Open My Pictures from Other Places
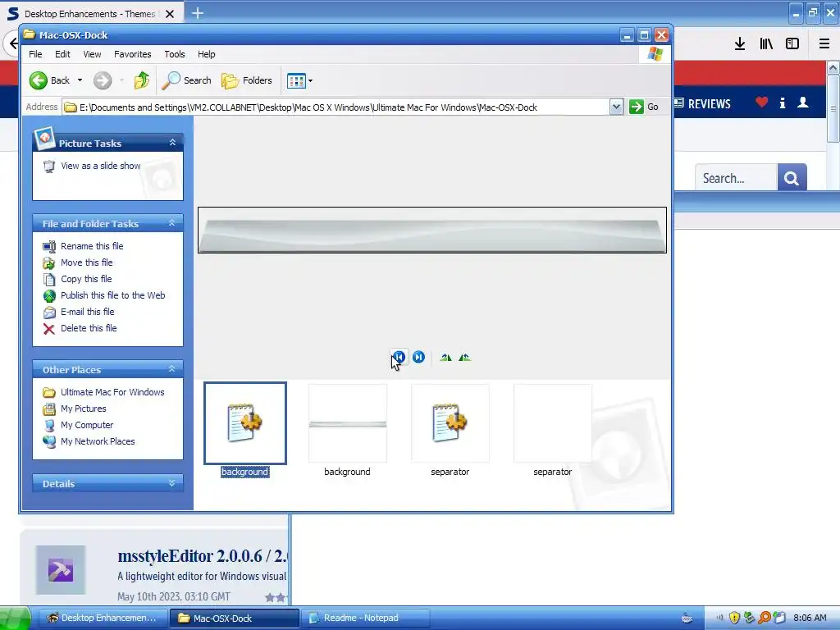 (x=83, y=409)
